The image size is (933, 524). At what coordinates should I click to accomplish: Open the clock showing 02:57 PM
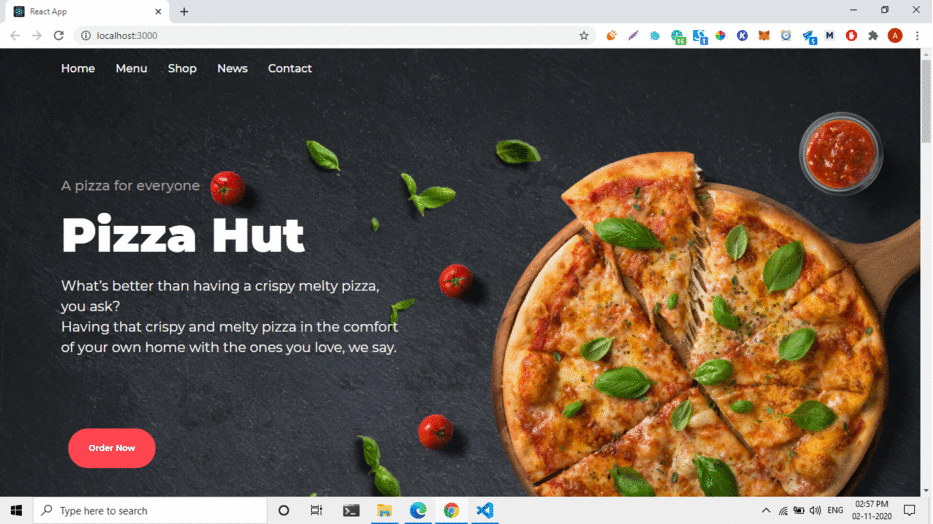872,510
